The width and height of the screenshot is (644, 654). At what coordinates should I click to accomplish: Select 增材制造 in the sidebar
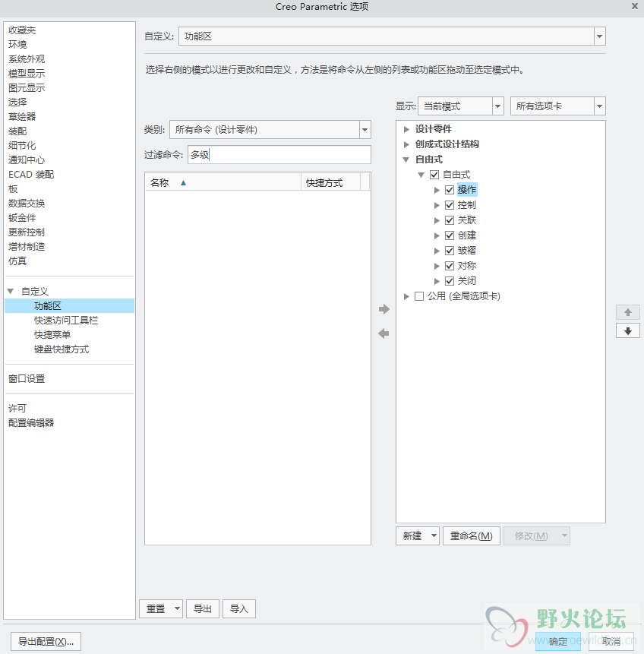point(27,247)
